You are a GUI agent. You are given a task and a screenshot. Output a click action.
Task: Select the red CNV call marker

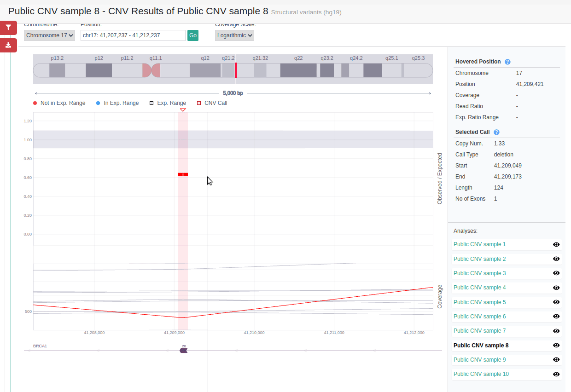183,174
